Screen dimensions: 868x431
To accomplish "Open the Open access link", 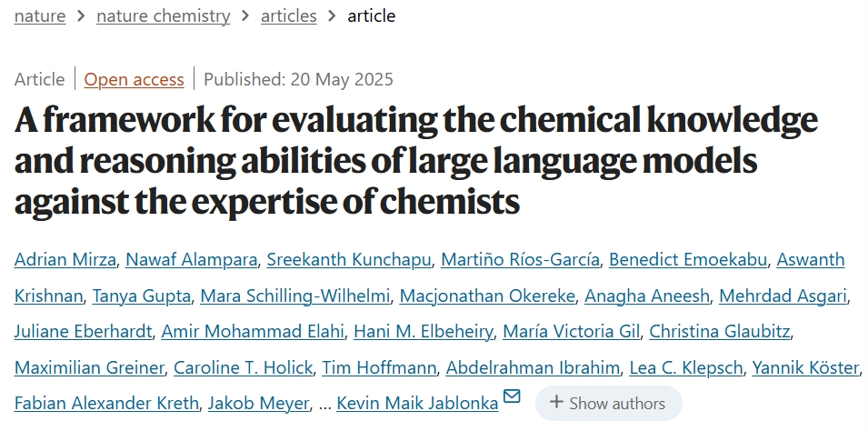I will (x=134, y=79).
